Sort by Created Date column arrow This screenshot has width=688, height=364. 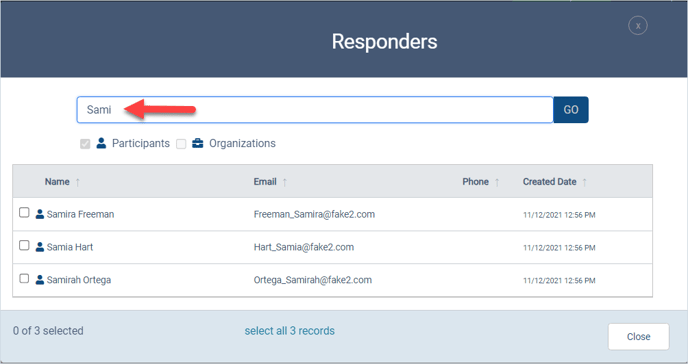point(584,182)
